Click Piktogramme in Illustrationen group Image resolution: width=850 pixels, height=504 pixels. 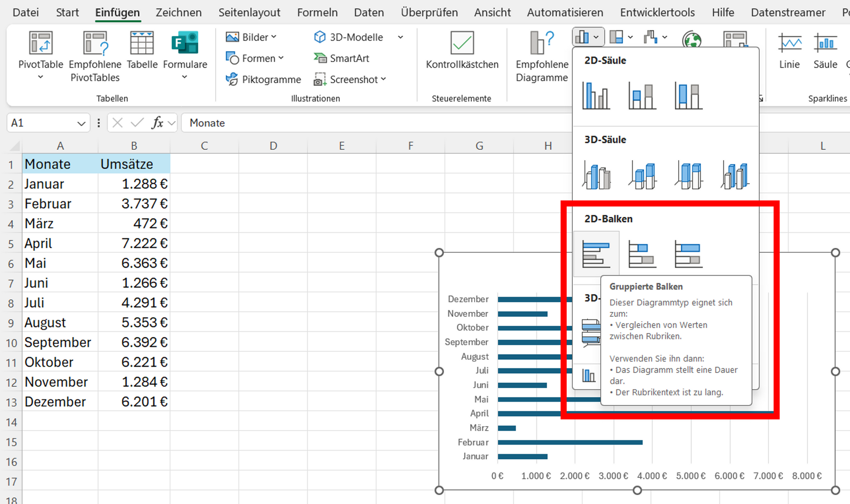263,80
